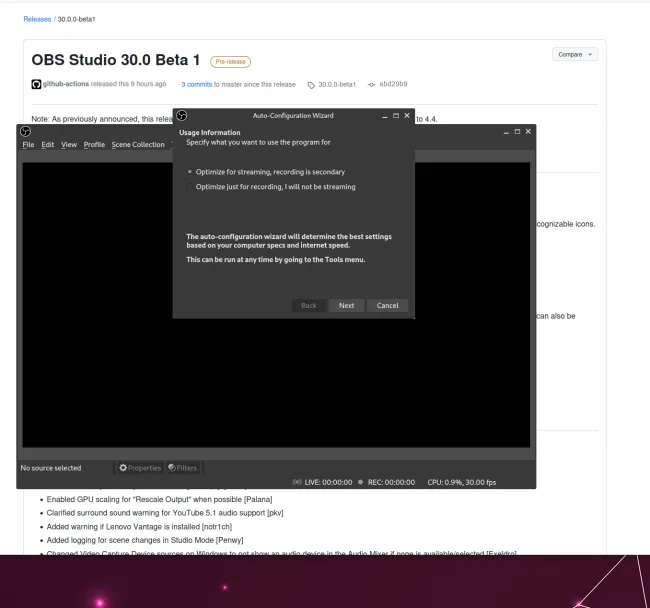This screenshot has height=608, width=650.
Task: Select 'Optimize for streaming, recording is secondary'
Action: tap(190, 172)
